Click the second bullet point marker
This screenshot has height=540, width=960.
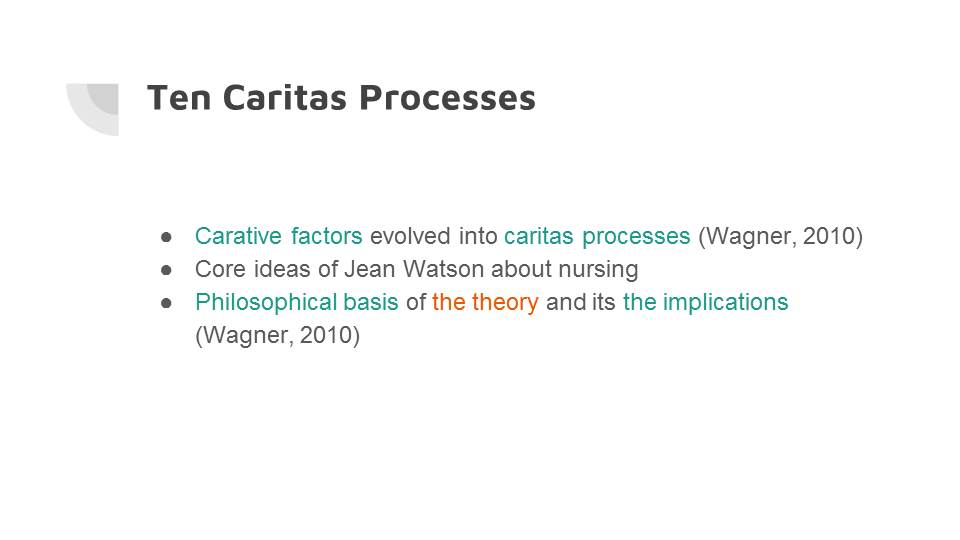(167, 270)
